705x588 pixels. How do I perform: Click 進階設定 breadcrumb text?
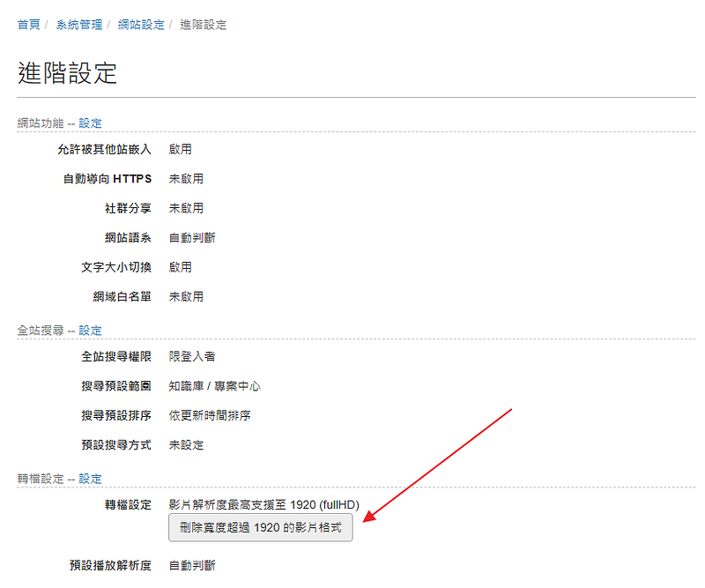tap(204, 25)
